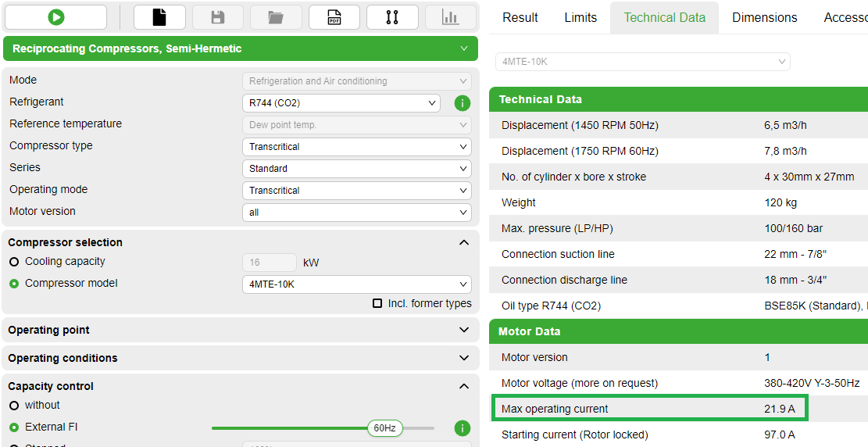Select the 'without' capacity control option
The image size is (868, 447).
point(14,406)
